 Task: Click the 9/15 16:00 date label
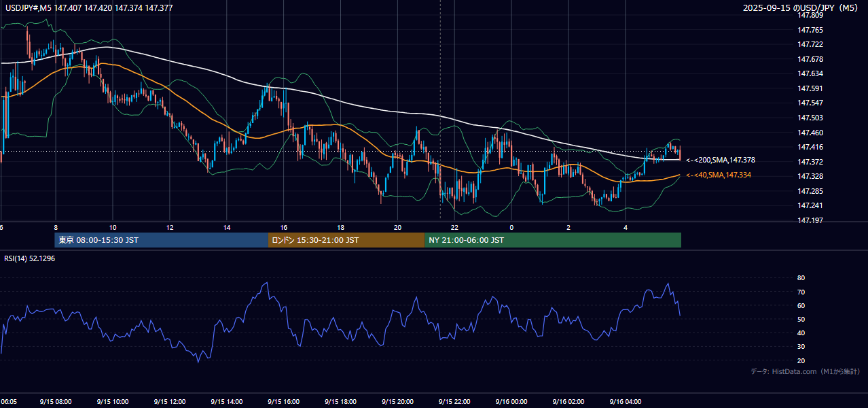[283, 401]
